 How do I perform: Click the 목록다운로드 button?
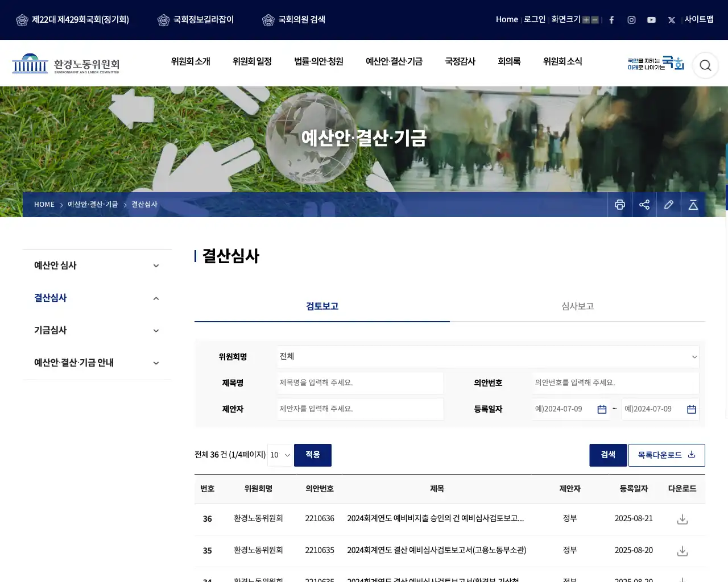667,455
